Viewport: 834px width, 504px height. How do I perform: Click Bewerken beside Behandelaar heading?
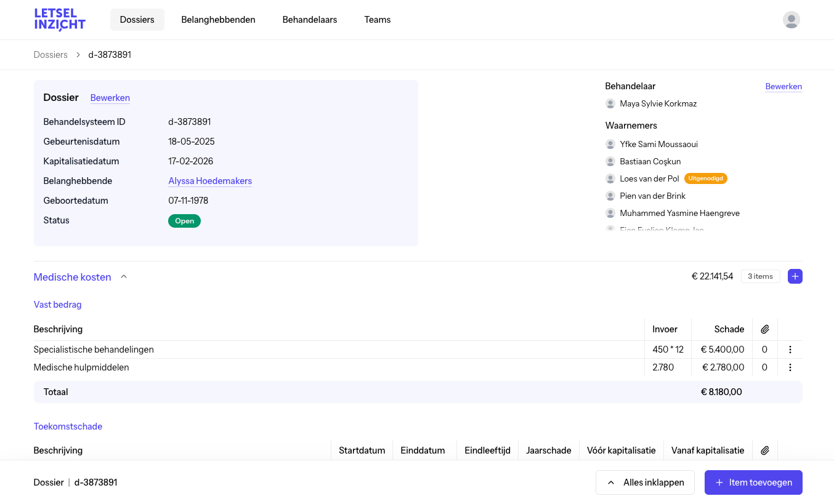click(x=783, y=86)
